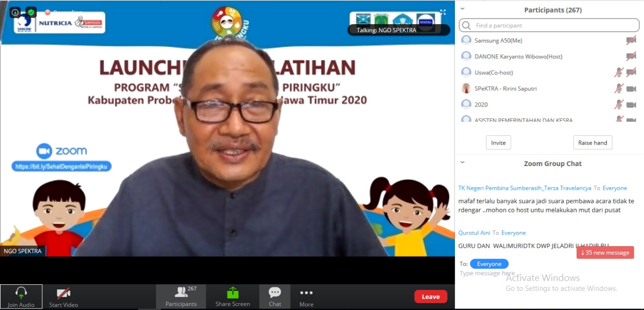Click the 'NGO SPEKTRA' name tag on the video
644x310 pixels.
23,251
